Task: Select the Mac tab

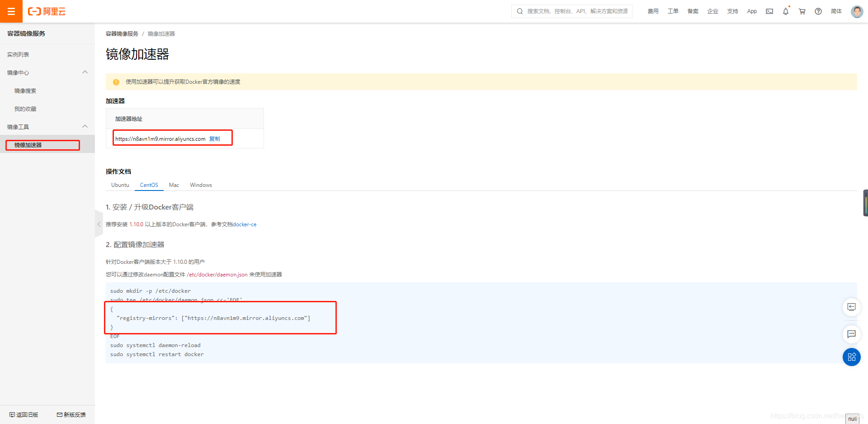Action: (174, 185)
